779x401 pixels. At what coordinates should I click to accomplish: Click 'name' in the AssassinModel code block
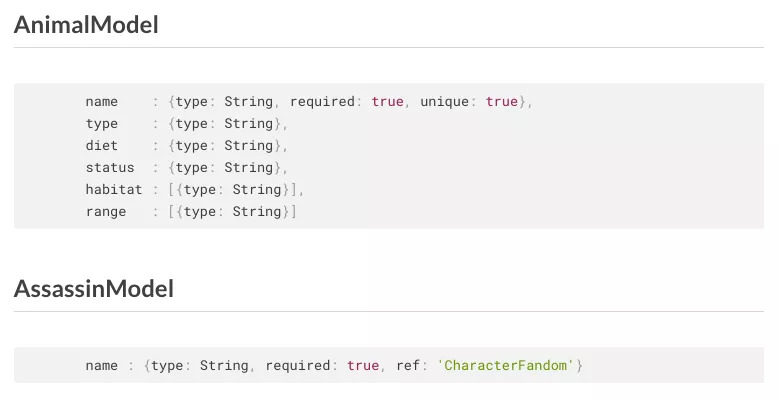coord(102,366)
